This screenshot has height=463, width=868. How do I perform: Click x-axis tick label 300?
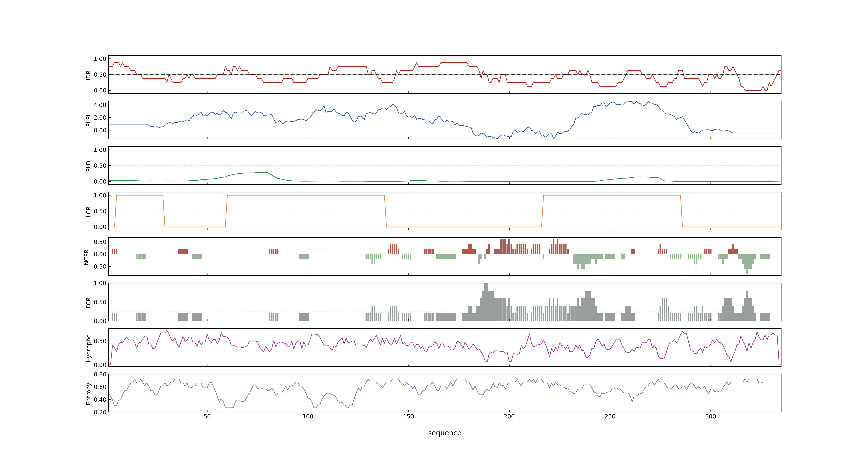711,416
